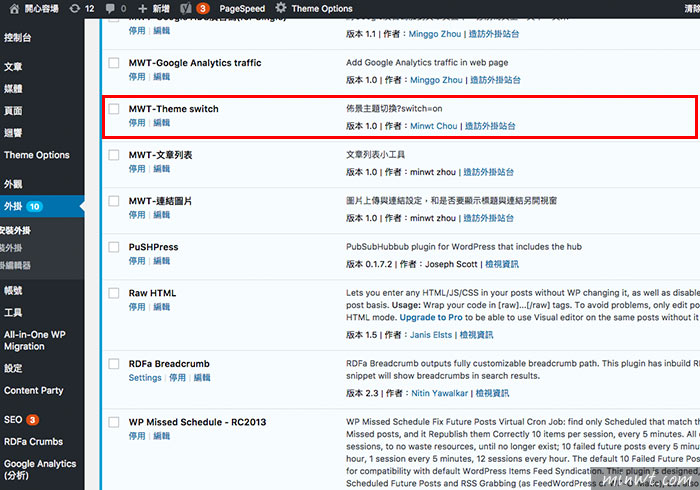Screen dimensions: 700x490
Task: Click the home icon in admin bar
Action: click(14, 8)
